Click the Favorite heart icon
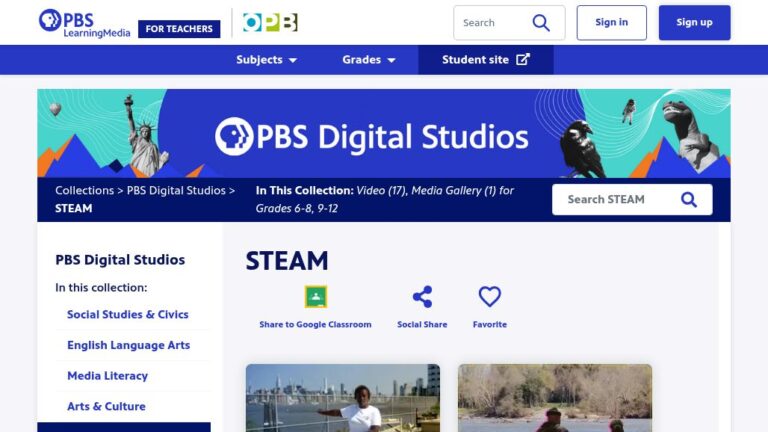The width and height of the screenshot is (768, 432). click(490, 296)
